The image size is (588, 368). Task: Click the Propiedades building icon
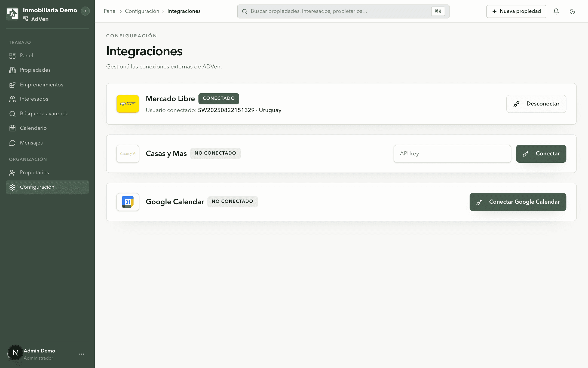(13, 70)
